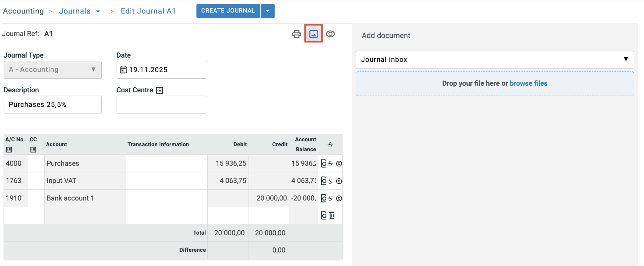Toggle strikethrough on Bank account 1 row
644x266 pixels.
(x=330, y=198)
